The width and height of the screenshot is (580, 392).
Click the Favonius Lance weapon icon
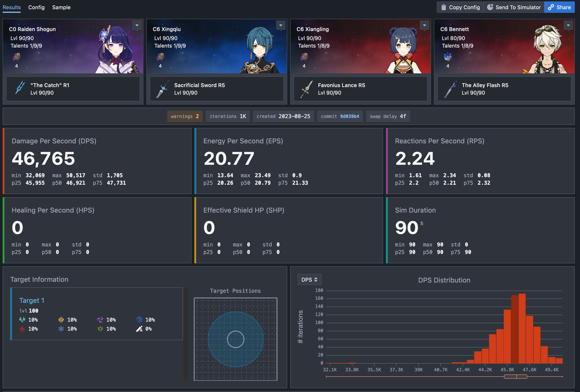(x=307, y=89)
